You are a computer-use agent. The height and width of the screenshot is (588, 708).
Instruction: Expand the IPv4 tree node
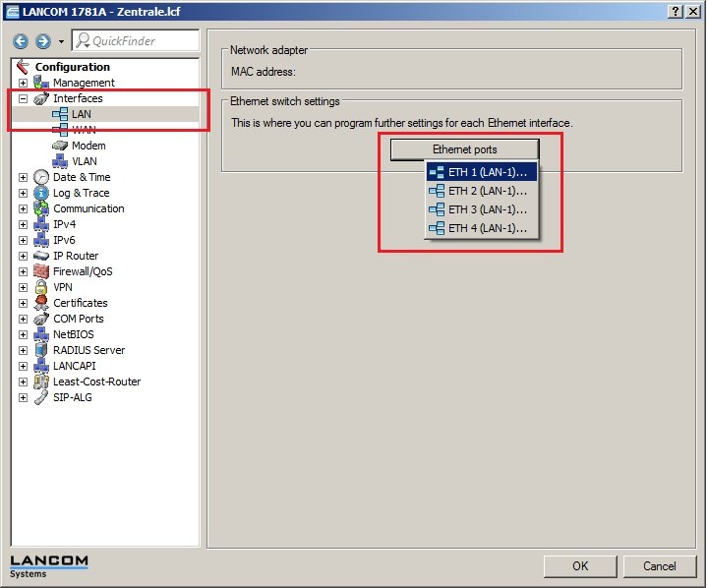(23, 224)
